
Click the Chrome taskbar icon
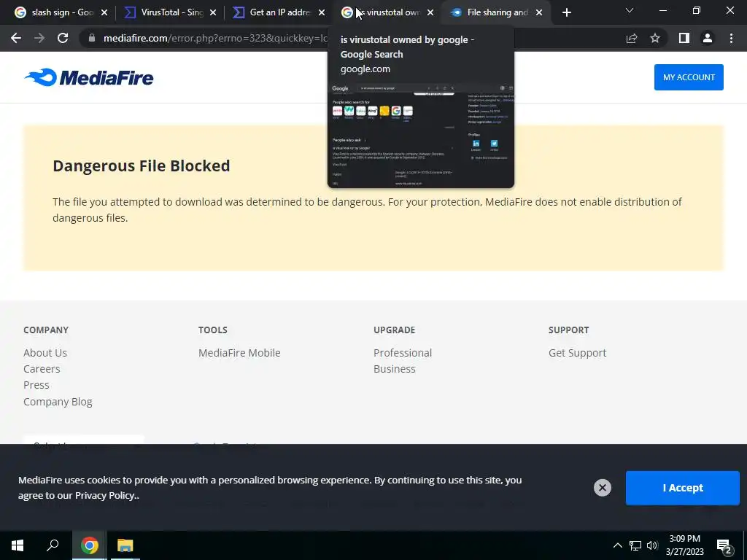point(89,545)
